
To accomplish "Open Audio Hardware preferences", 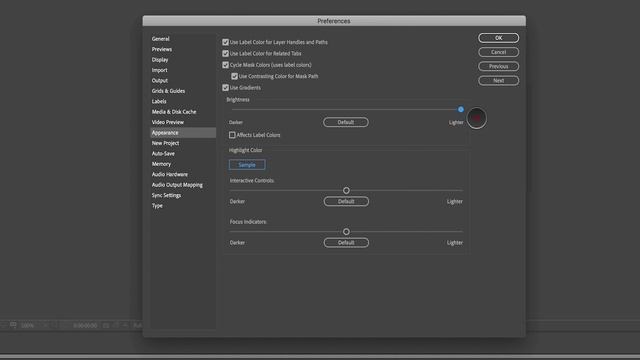I will 170,174.
